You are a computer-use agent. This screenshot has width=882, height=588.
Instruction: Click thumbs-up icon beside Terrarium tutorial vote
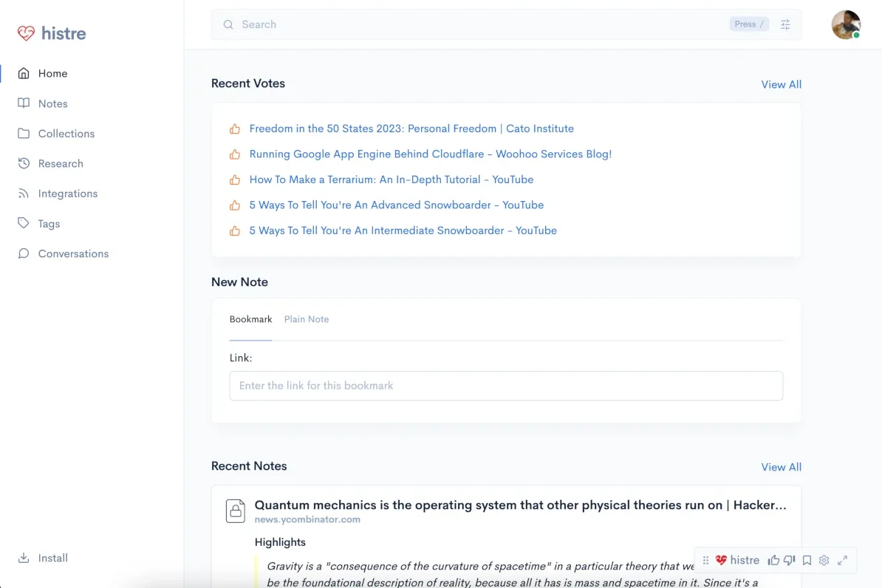coord(235,180)
